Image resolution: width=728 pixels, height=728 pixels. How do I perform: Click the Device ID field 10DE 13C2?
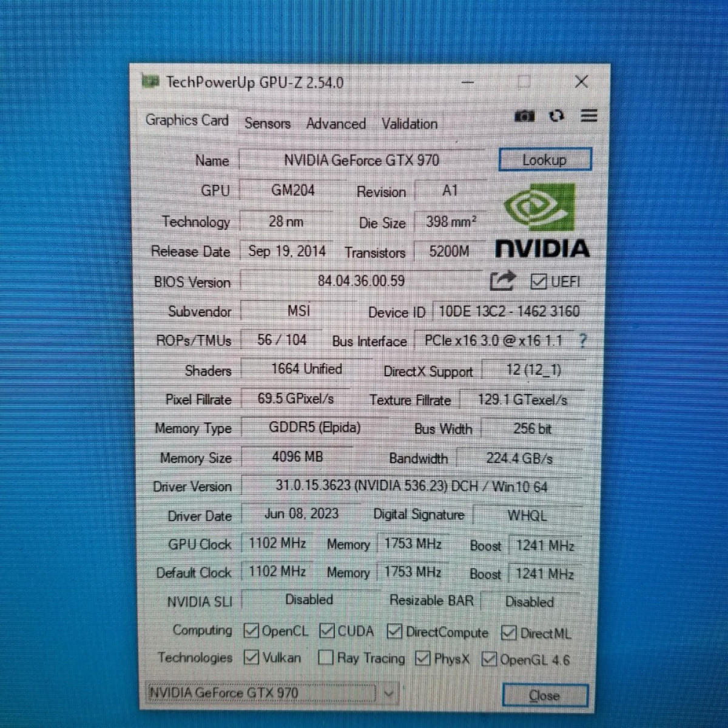click(x=509, y=312)
